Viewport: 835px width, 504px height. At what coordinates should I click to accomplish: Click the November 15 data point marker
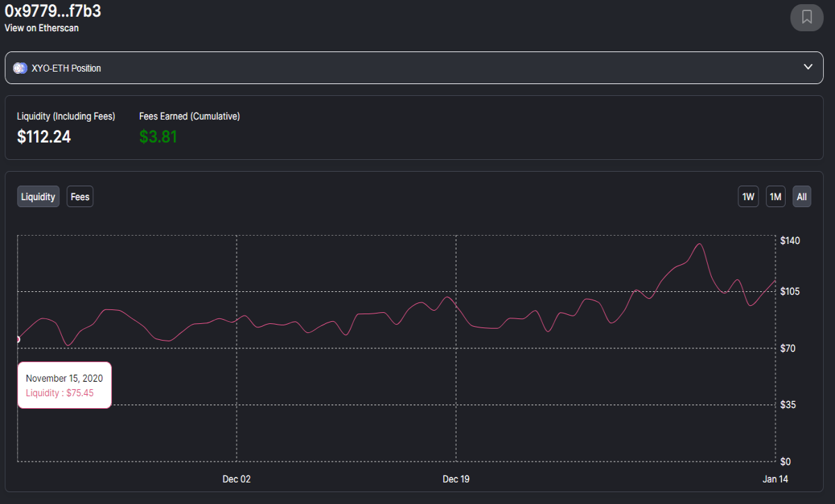coord(17,339)
